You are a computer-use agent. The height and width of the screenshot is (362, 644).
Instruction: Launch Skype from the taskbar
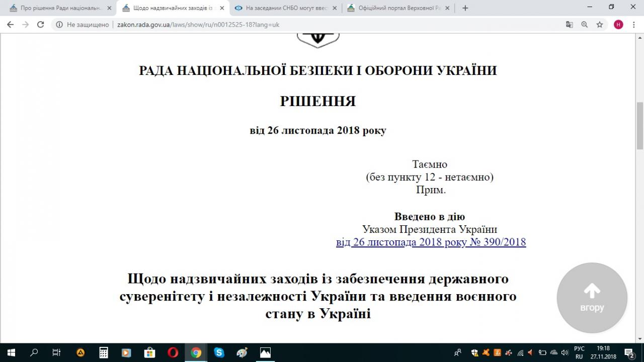(219, 352)
